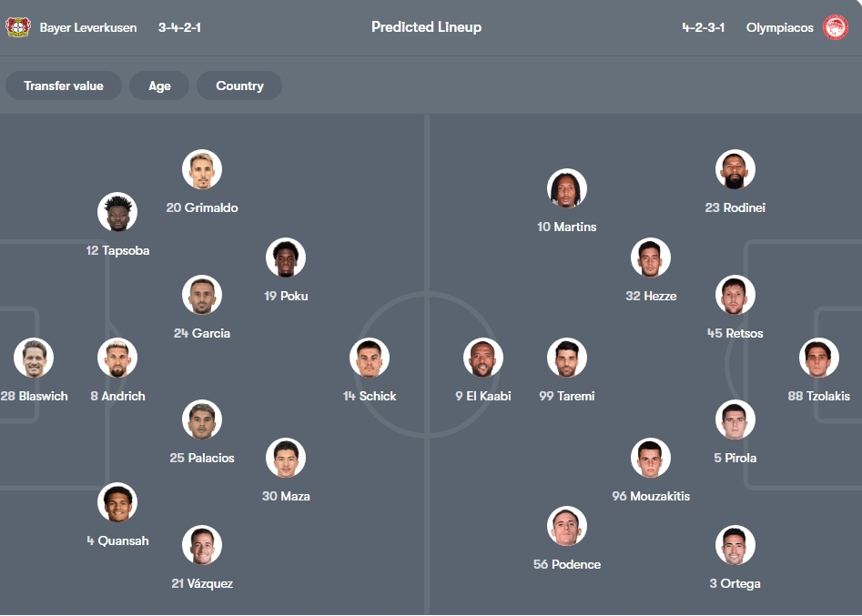Toggle the Age filter chip
This screenshot has width=862, height=616.
159,86
